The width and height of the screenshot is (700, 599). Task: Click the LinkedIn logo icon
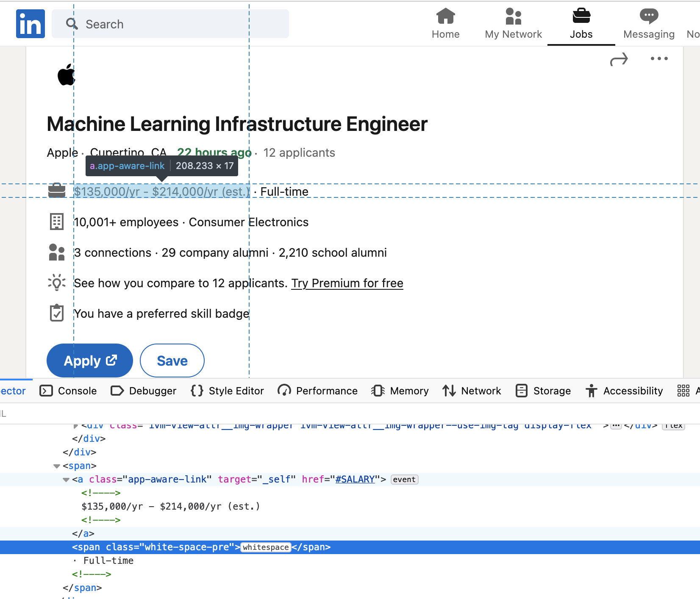(31, 24)
